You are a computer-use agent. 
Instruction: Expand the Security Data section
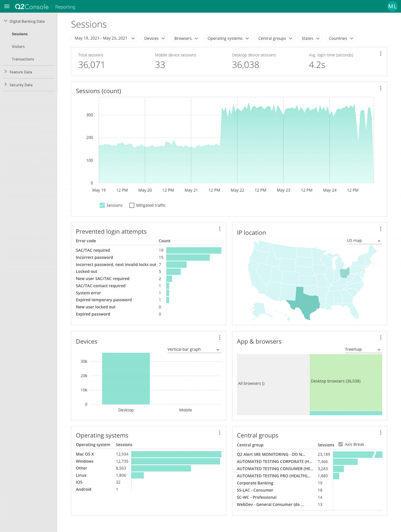[x=21, y=85]
